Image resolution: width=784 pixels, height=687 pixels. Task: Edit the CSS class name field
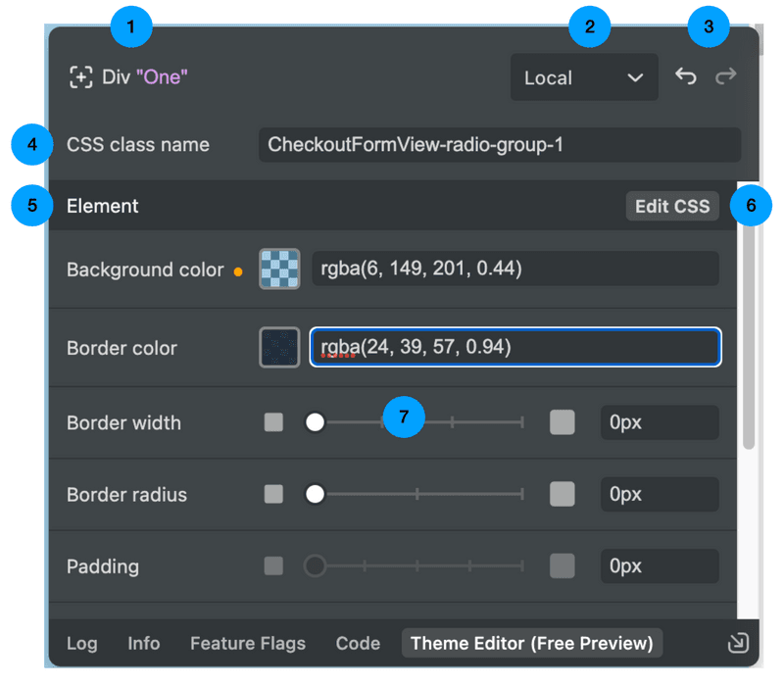point(500,145)
